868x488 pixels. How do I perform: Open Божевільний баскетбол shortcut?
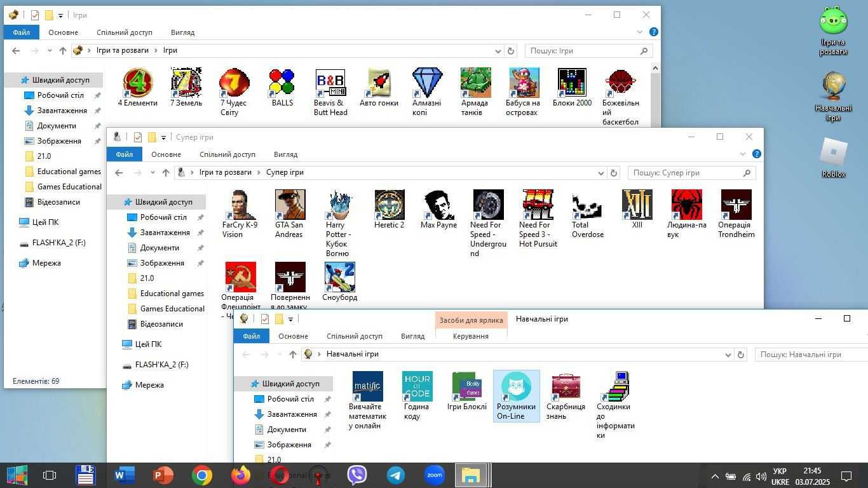(620, 97)
